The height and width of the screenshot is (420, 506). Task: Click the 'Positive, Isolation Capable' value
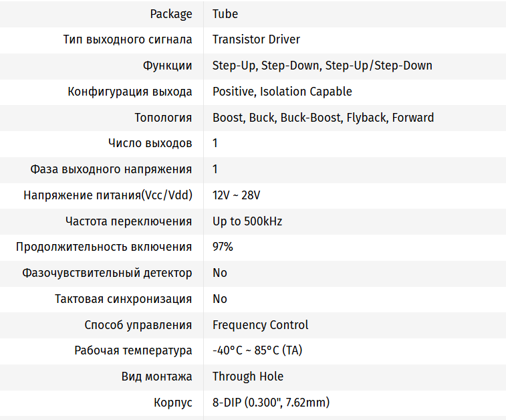[282, 92]
